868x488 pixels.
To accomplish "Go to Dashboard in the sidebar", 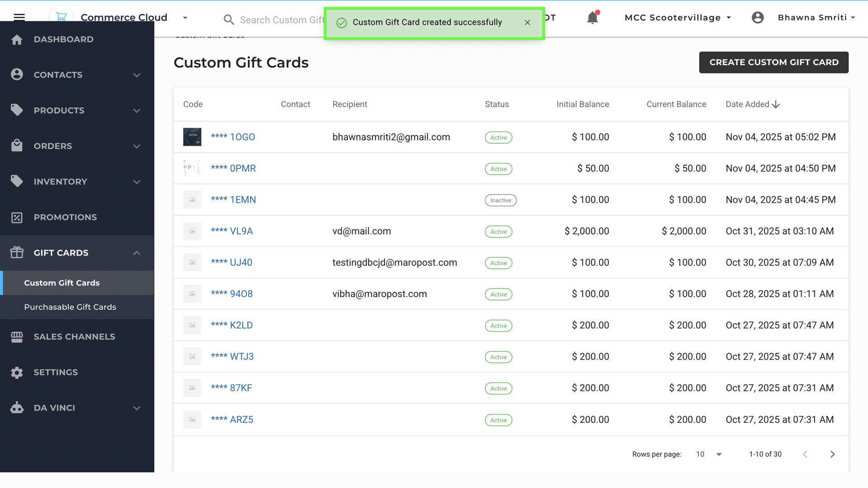I will pos(63,39).
